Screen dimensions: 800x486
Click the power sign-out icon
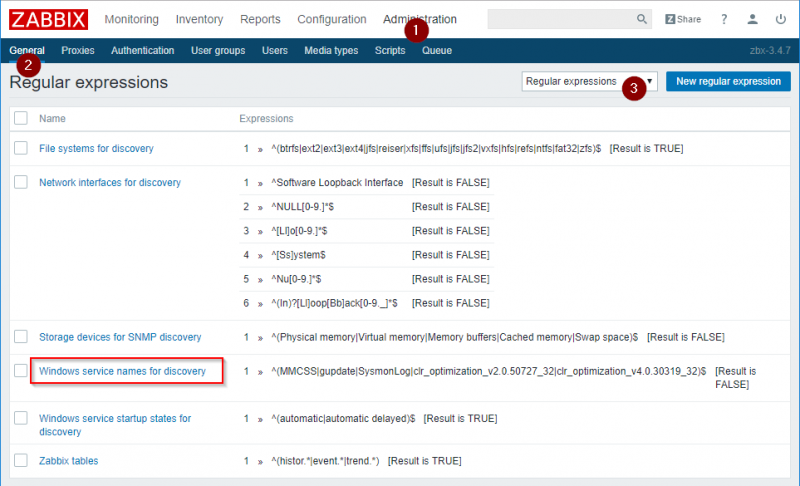click(x=781, y=19)
